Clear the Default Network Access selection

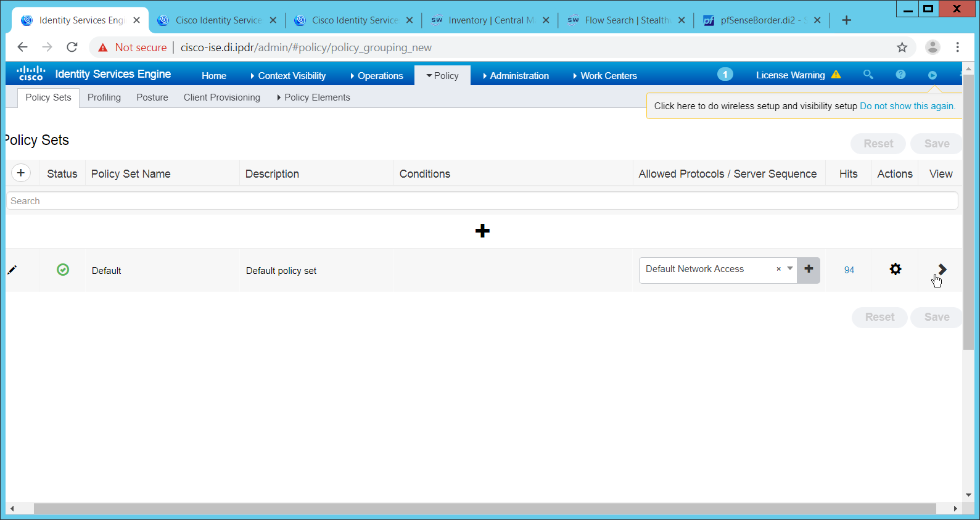click(778, 269)
